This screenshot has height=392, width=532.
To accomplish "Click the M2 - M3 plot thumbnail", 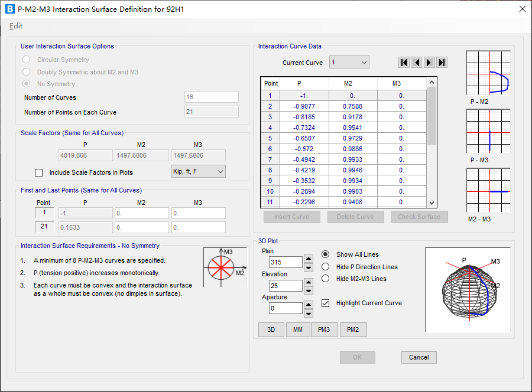I will pos(488,191).
